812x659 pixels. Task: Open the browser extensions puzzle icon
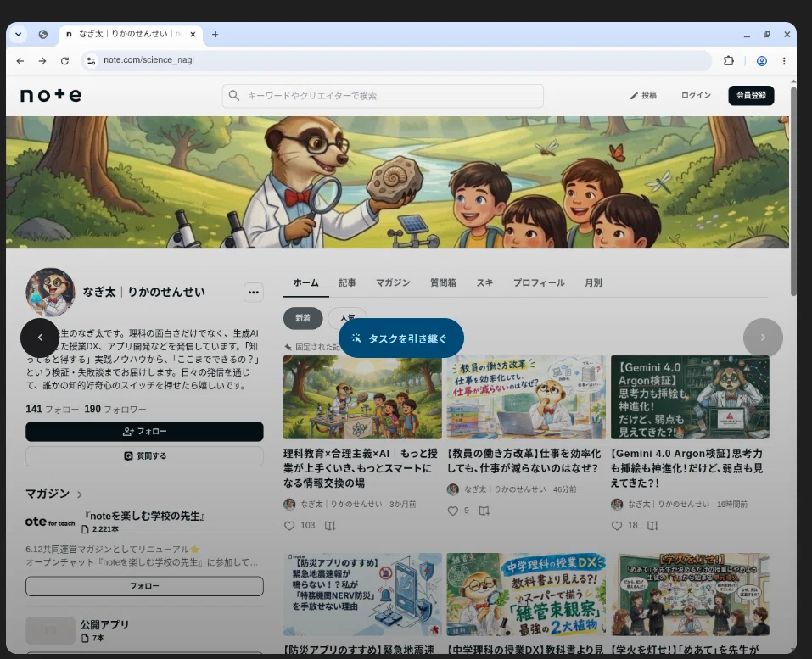coord(729,60)
